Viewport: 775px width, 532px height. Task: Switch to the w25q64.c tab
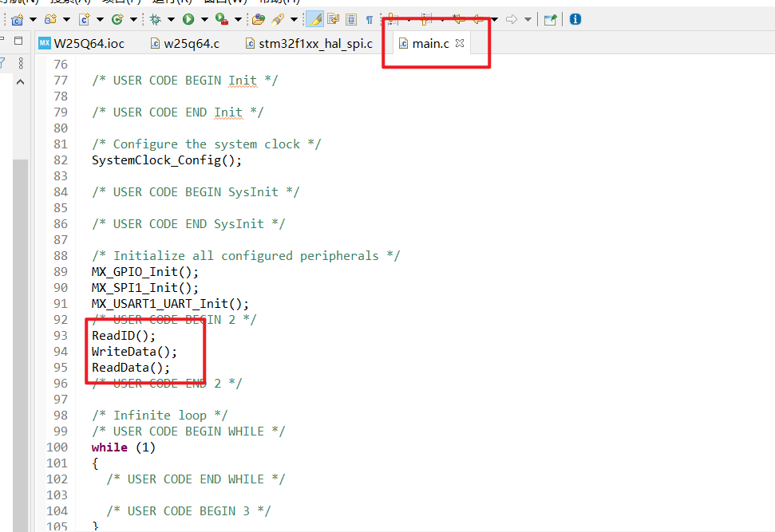click(x=185, y=43)
